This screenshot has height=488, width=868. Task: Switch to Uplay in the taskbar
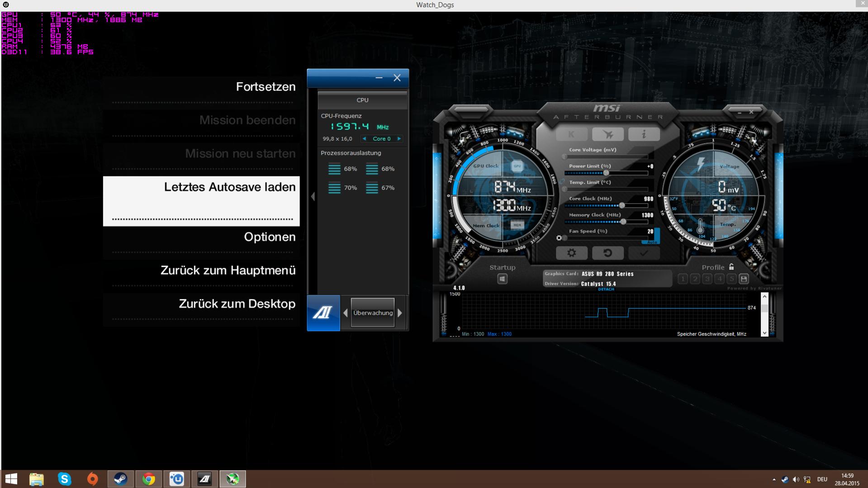177,479
